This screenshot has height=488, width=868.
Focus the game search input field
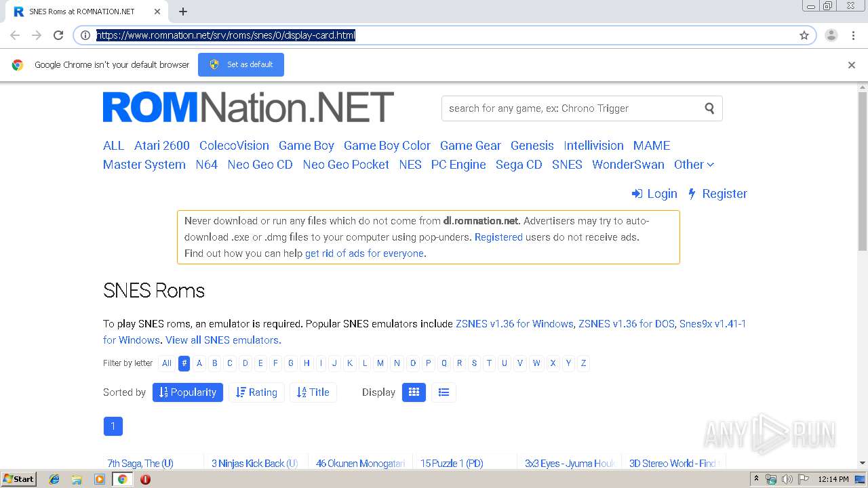[573, 108]
